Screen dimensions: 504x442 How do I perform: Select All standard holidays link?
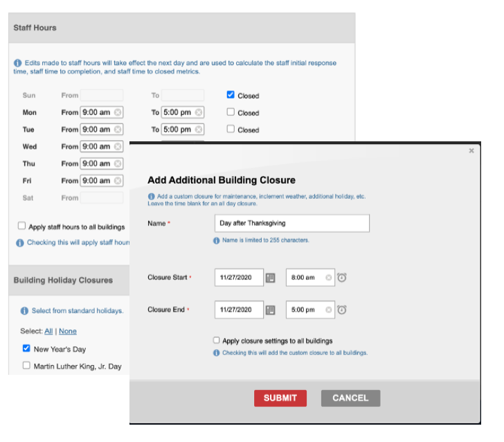pos(48,331)
